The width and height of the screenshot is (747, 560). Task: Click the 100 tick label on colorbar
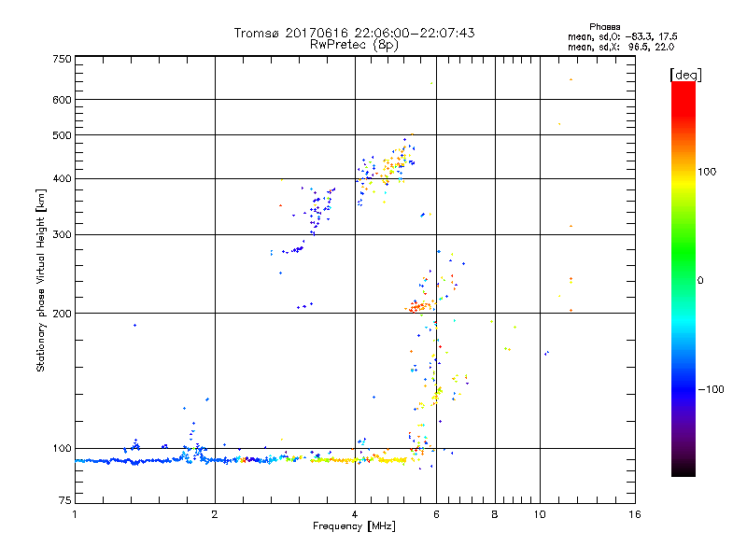707,172
